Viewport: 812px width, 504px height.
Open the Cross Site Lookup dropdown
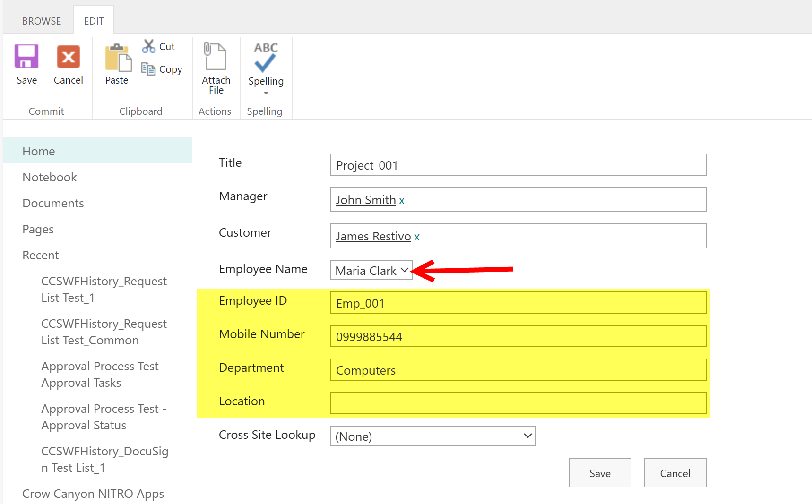(x=433, y=436)
